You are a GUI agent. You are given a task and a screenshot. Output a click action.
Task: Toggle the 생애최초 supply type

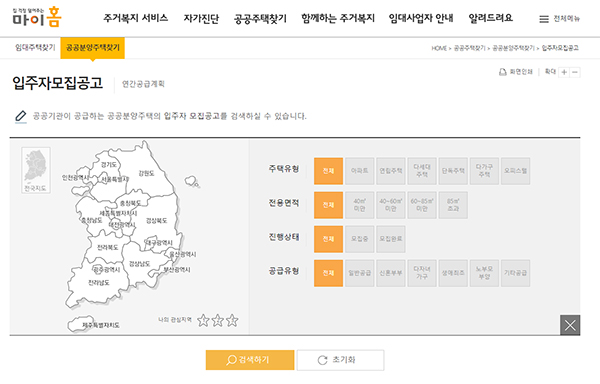pyautogui.click(x=453, y=273)
